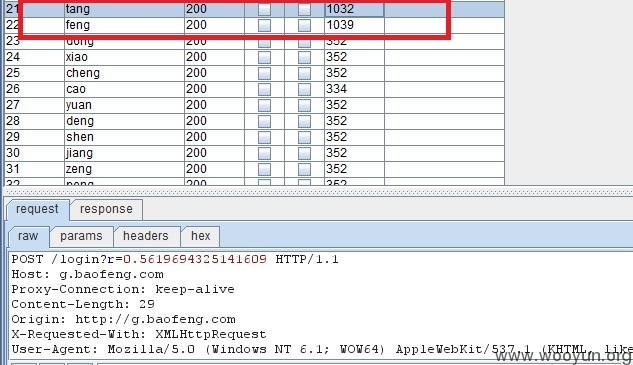633x365 pixels.
Task: Click the payload 'xiao'
Action: tap(124, 57)
